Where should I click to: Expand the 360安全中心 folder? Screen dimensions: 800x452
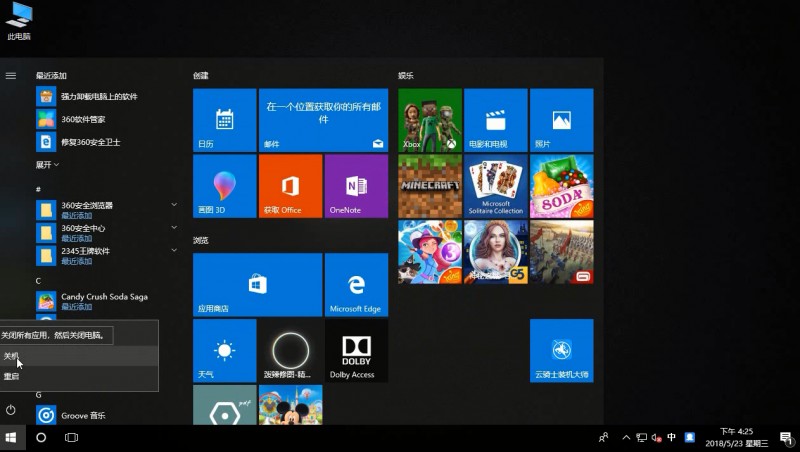click(x=174, y=228)
